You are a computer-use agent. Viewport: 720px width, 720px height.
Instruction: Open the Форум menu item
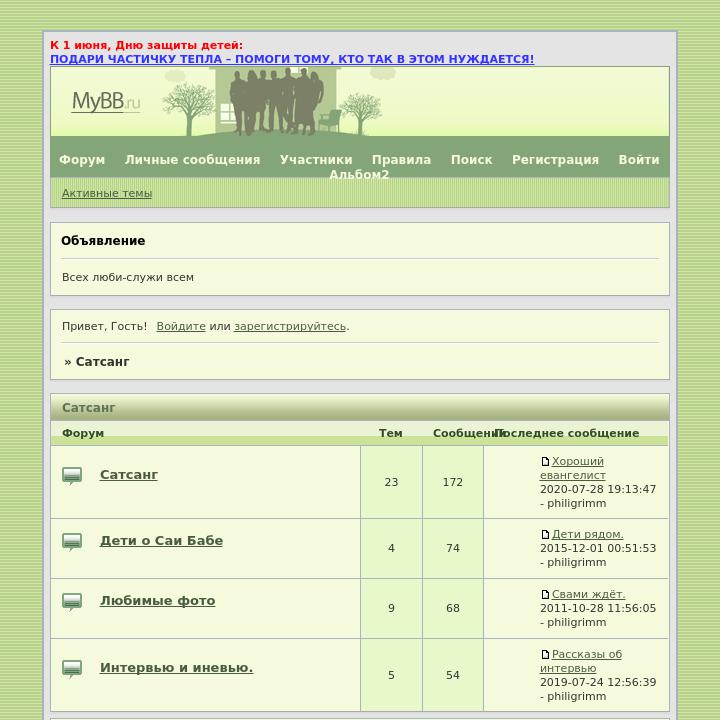point(82,160)
